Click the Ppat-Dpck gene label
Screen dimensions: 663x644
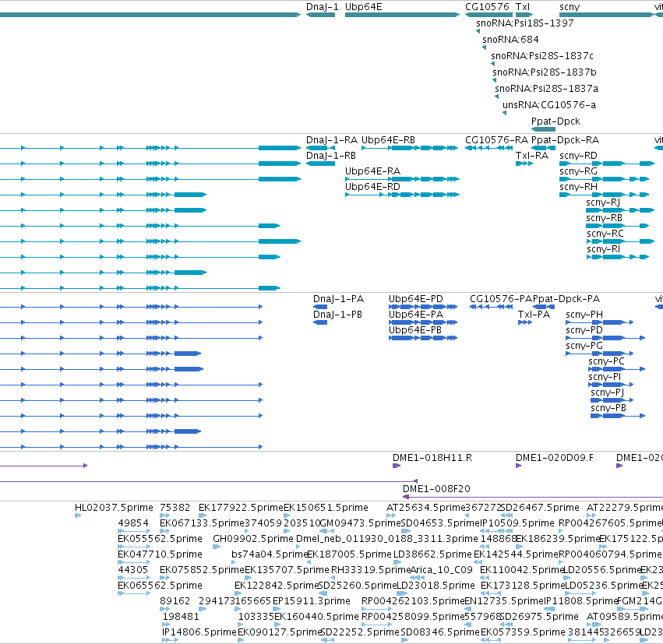coord(555,121)
